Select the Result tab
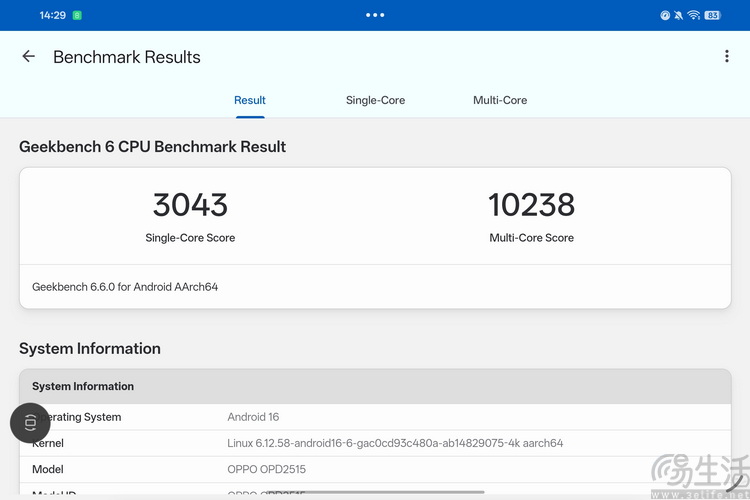The width and height of the screenshot is (750, 500). click(250, 100)
